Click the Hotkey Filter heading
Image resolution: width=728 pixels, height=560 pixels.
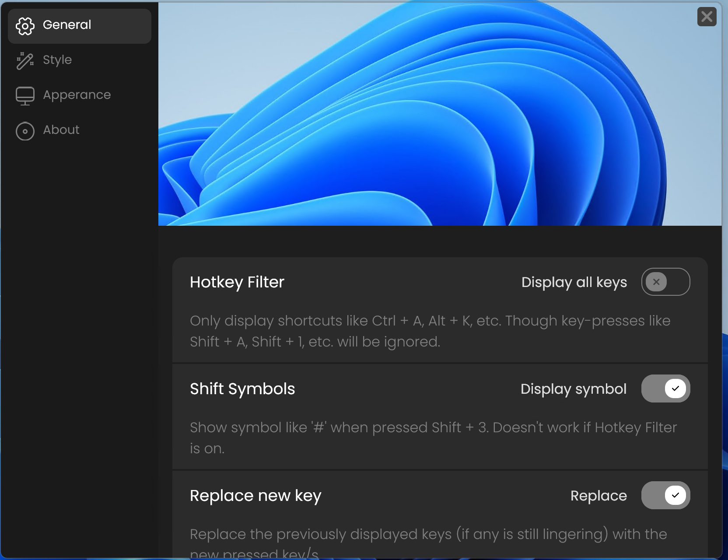click(x=237, y=282)
